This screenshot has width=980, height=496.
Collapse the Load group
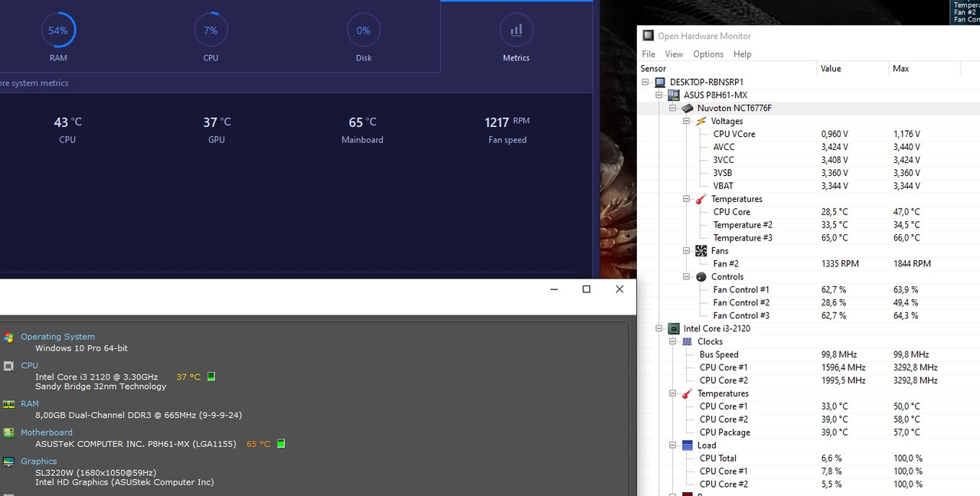tap(673, 445)
